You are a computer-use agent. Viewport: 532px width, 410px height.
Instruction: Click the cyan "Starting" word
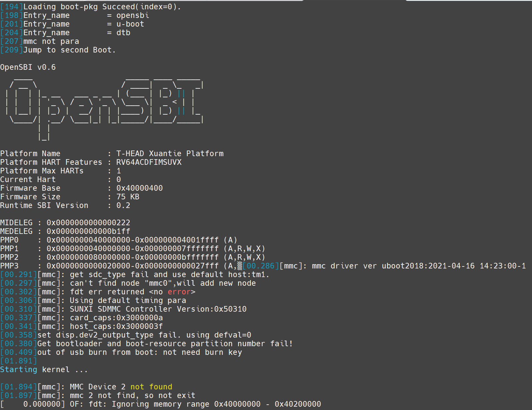coord(19,370)
